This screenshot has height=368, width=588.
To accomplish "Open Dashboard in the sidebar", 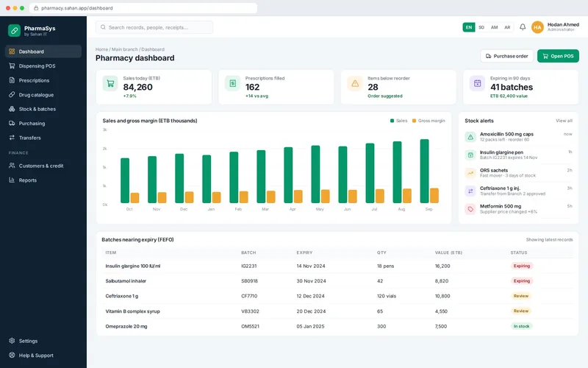I will (x=43, y=52).
